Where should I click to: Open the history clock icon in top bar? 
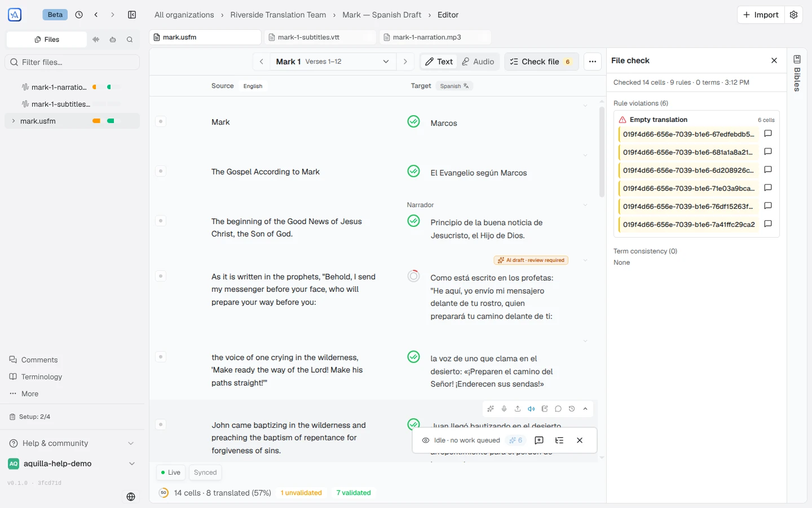[79, 15]
